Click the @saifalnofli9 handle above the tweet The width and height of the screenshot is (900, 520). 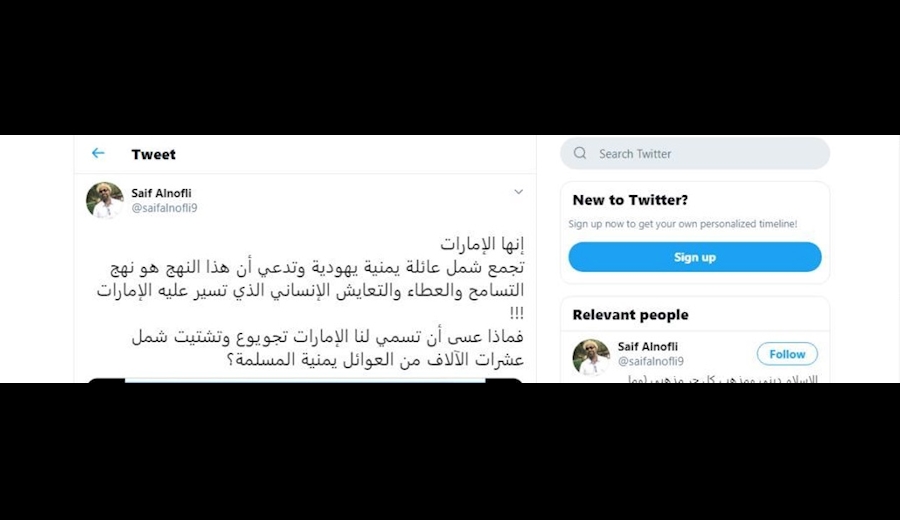(x=164, y=208)
